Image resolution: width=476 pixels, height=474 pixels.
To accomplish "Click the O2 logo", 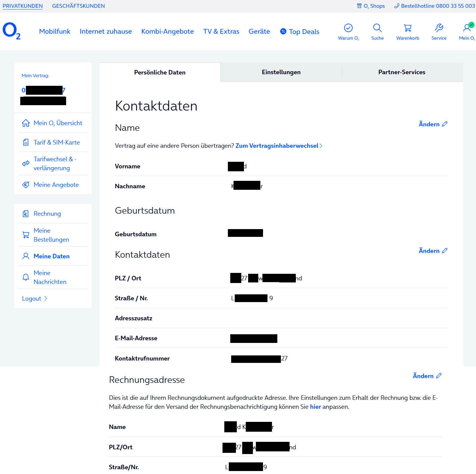I will (x=11, y=31).
